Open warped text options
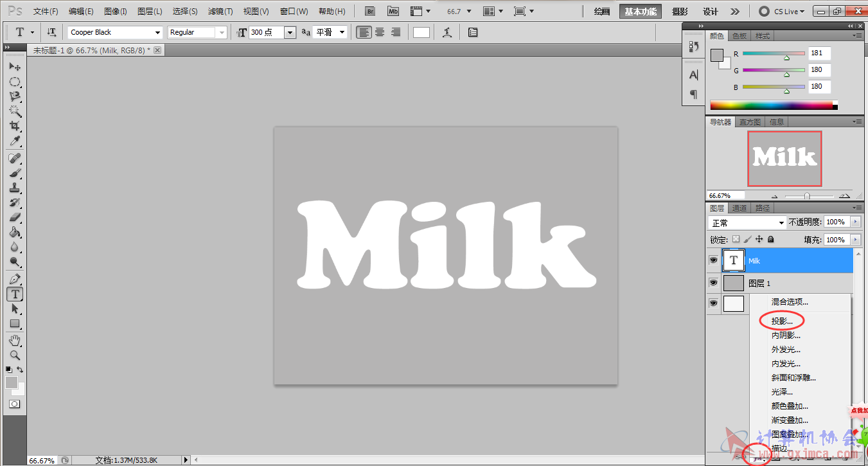868x466 pixels. [447, 32]
